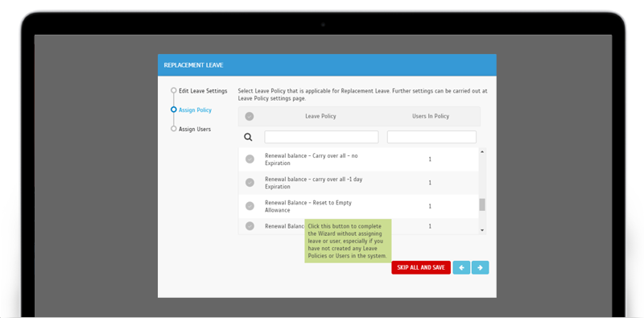644x318 pixels.
Task: Click the scroll up arrow in policy list
Action: (x=482, y=151)
